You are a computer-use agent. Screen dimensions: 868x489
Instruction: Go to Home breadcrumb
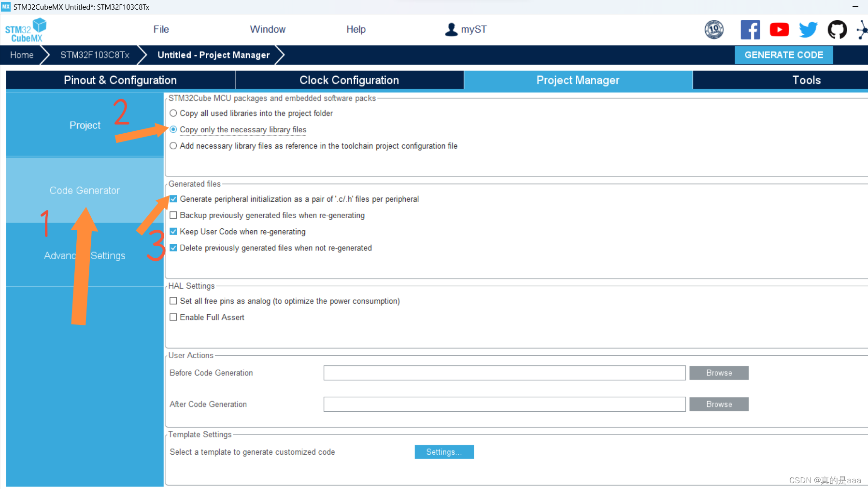coord(22,55)
